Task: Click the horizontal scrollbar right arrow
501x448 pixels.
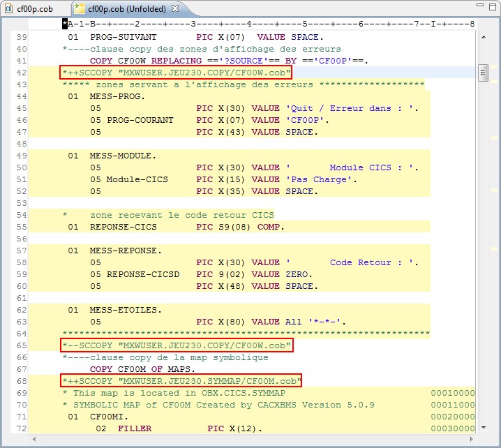Action: pyautogui.click(x=471, y=439)
